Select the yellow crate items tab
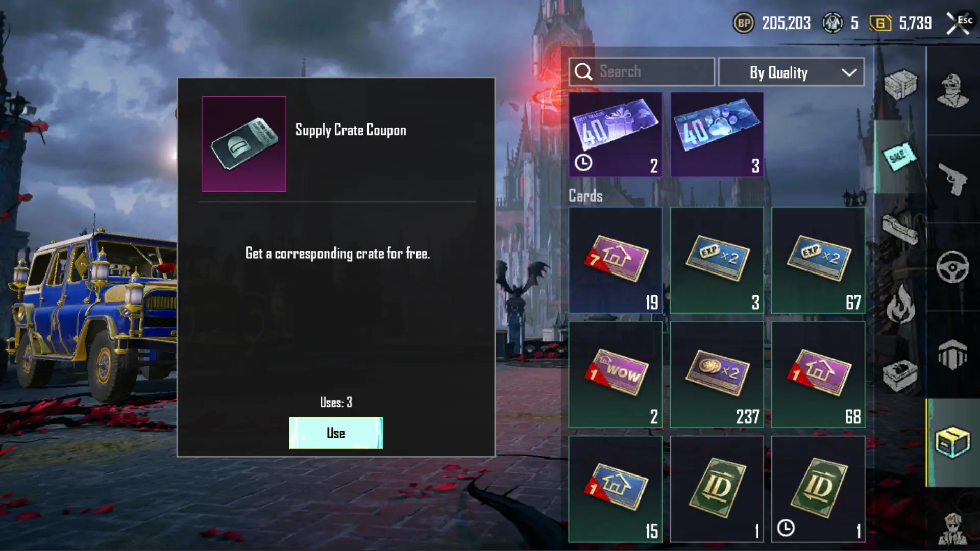The height and width of the screenshot is (551, 980). (x=952, y=442)
